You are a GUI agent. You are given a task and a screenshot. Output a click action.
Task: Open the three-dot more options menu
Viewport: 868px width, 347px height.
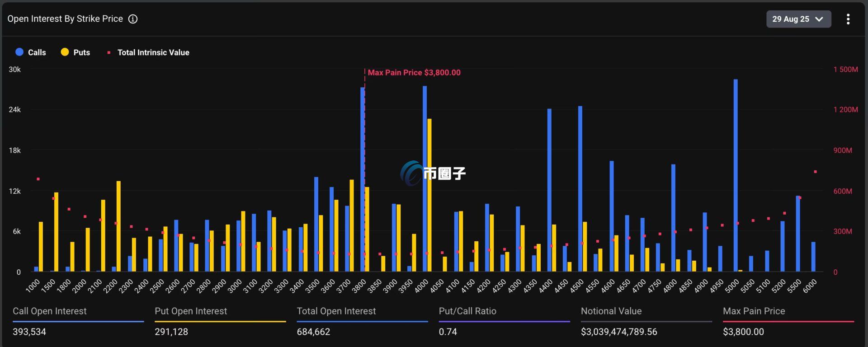(848, 19)
